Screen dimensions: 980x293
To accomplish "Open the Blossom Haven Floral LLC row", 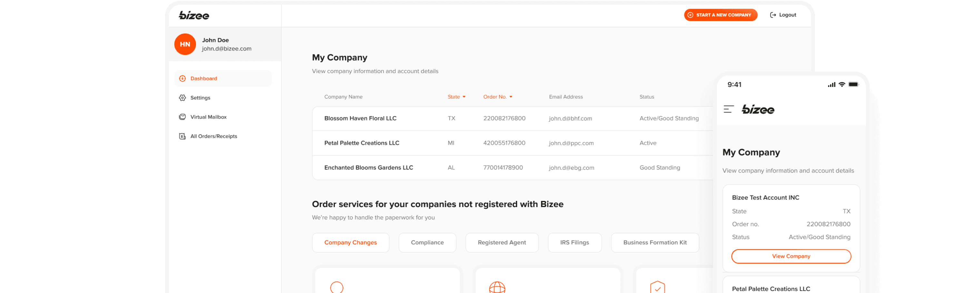I will point(513,118).
